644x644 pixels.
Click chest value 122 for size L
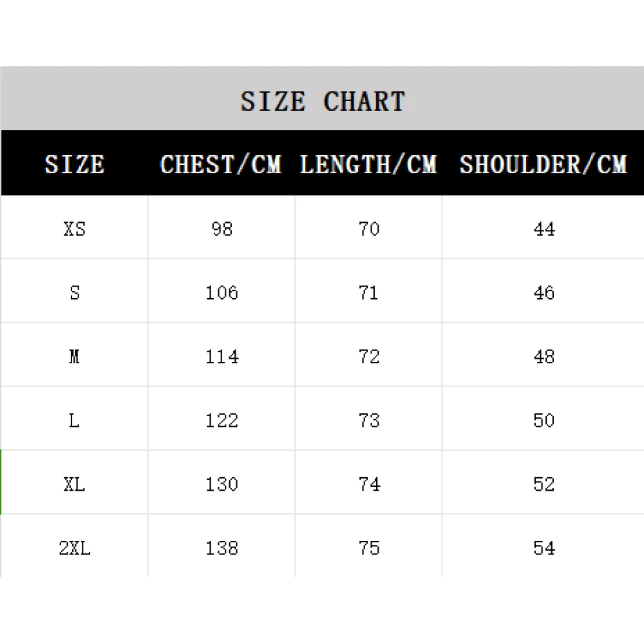pyautogui.click(x=222, y=421)
